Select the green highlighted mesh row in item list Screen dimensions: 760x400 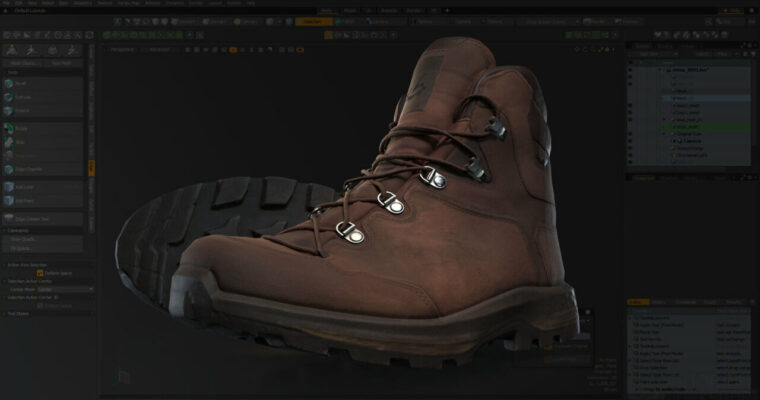tap(707, 127)
